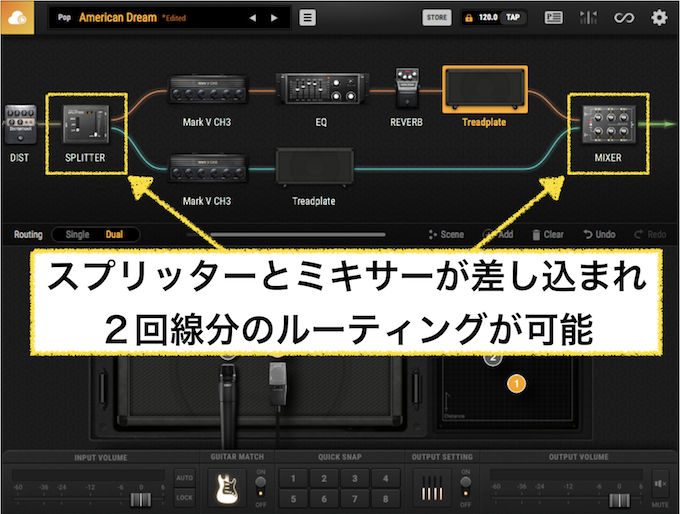This screenshot has width=680, height=514.
Task: Select the SPLITTER module
Action: click(86, 124)
